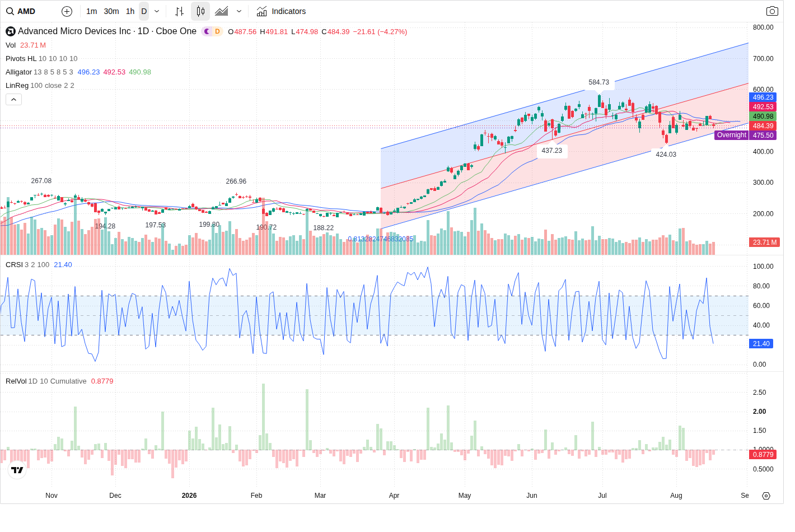
Task: Select the Bars chart style icon
Action: pyautogui.click(x=179, y=11)
